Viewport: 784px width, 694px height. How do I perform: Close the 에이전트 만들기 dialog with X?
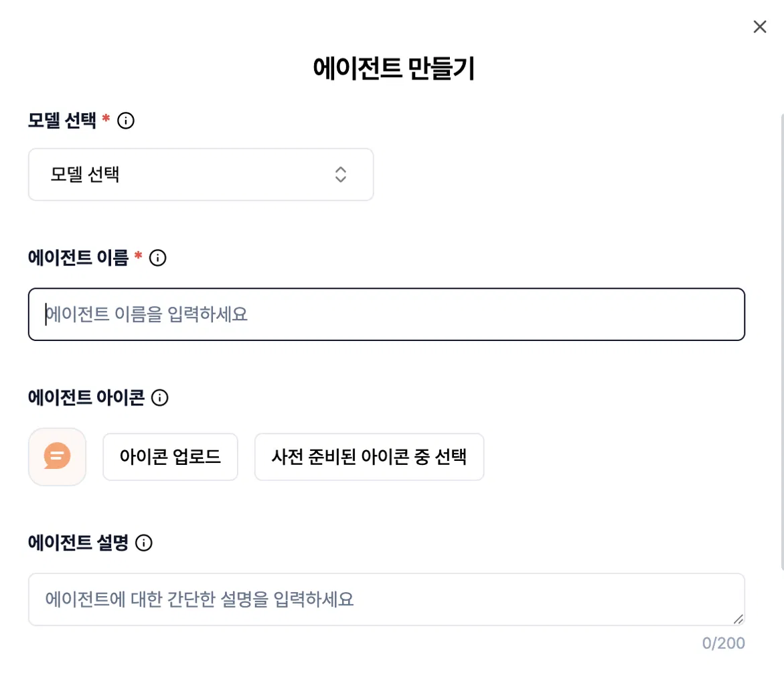pyautogui.click(x=759, y=27)
